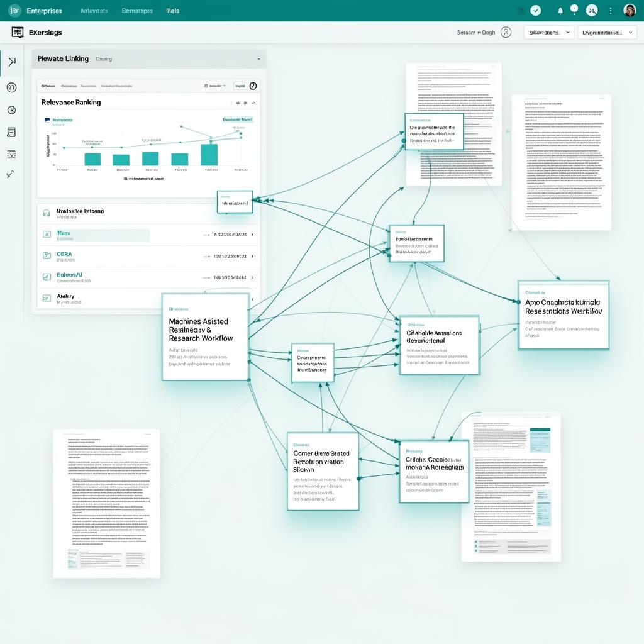Select the dashed selection box sidebar icon
644x644 pixels.
[11, 155]
